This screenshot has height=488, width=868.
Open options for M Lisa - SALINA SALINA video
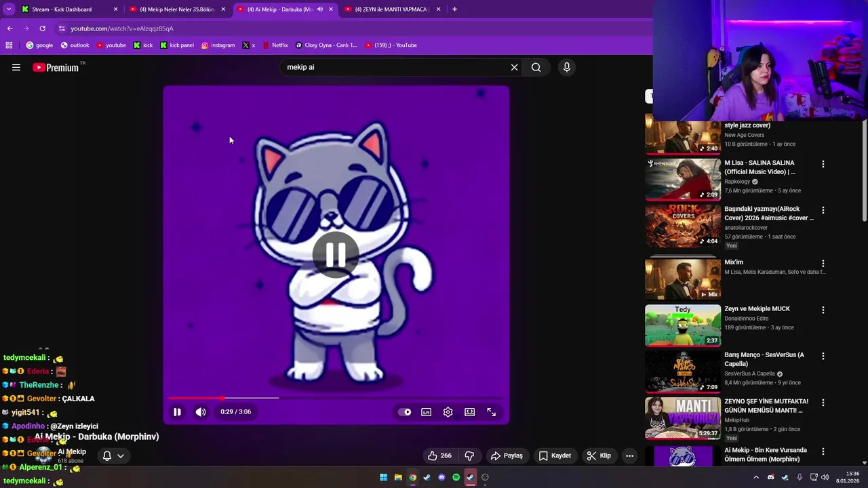click(x=823, y=164)
